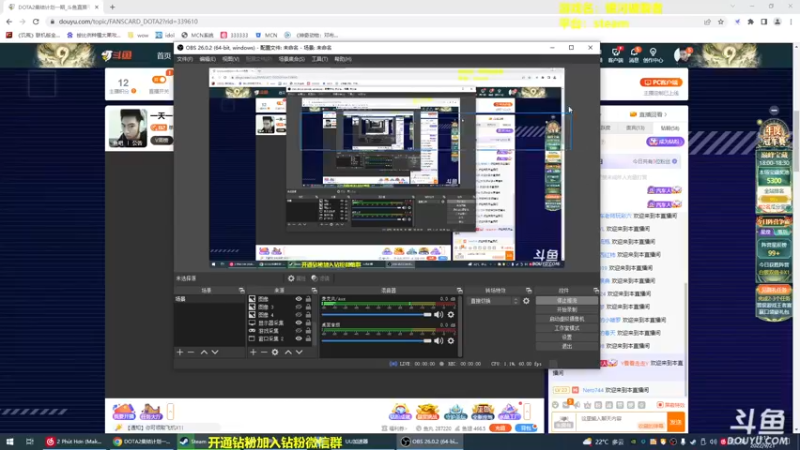Toggle visibility of 图像 3 source
Viewport: 800px width, 450px height.
[x=298, y=307]
